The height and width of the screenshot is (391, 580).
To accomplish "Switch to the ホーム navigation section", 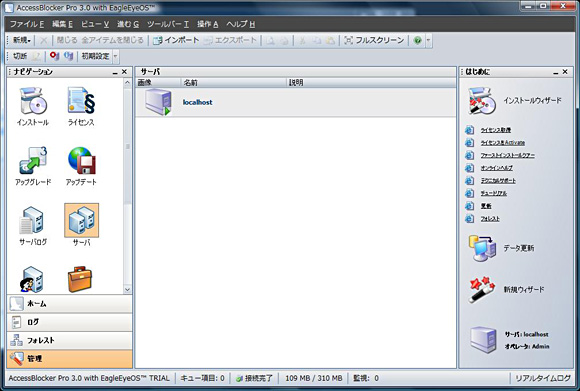I will 70,304.
